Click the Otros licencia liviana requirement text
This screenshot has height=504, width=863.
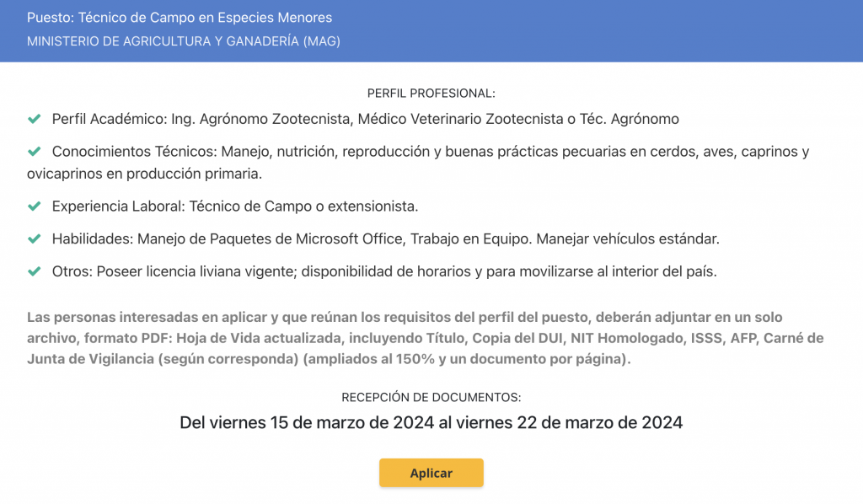(x=384, y=271)
